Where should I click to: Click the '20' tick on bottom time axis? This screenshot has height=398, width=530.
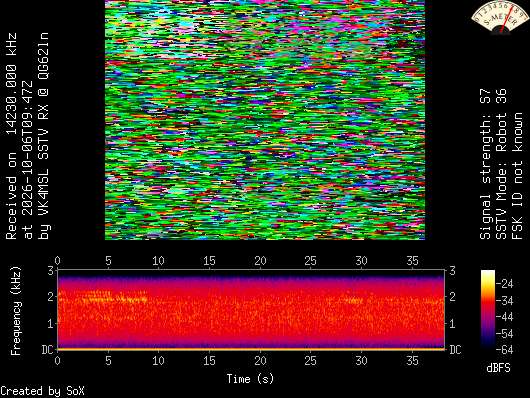coord(260,360)
